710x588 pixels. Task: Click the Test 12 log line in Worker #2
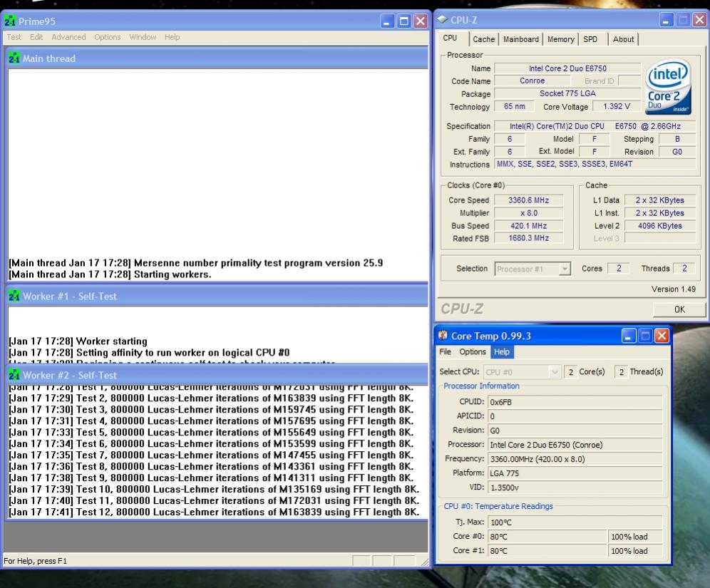214,512
